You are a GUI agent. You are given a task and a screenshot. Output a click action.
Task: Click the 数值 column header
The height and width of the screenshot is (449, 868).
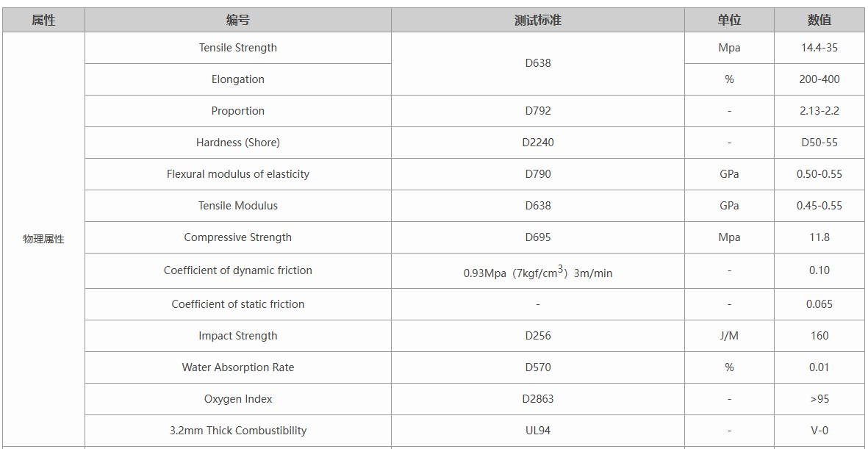[x=819, y=20]
